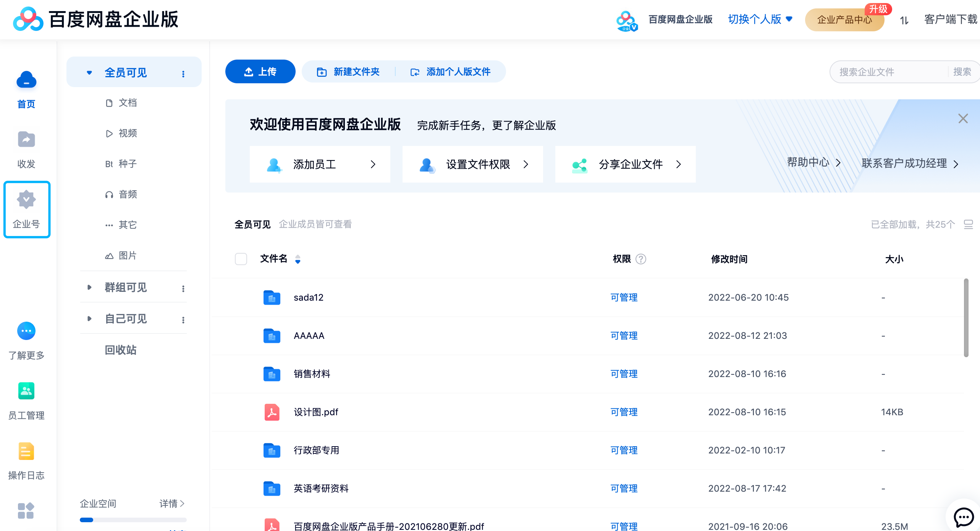Open the 收发 send-receive sidebar icon
Viewport: 980px width, 531px height.
(26, 139)
